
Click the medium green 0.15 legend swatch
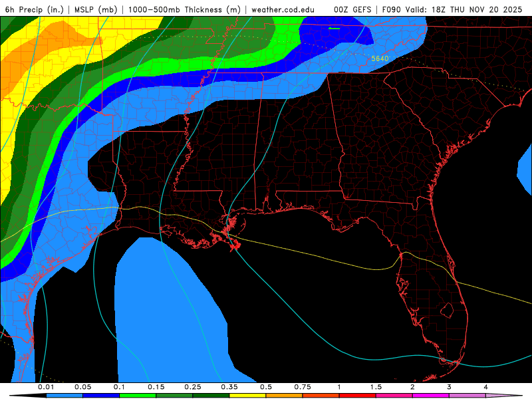click(x=174, y=396)
